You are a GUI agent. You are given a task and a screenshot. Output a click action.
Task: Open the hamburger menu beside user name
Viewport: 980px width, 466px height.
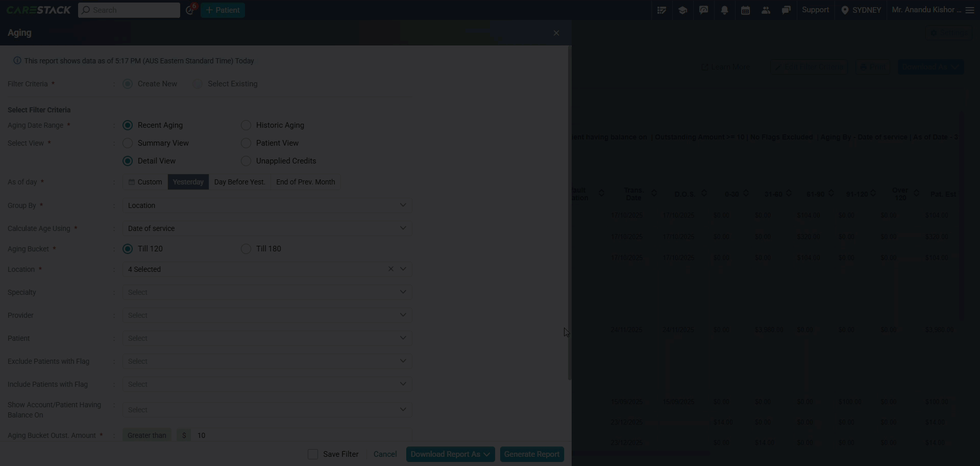970,10
